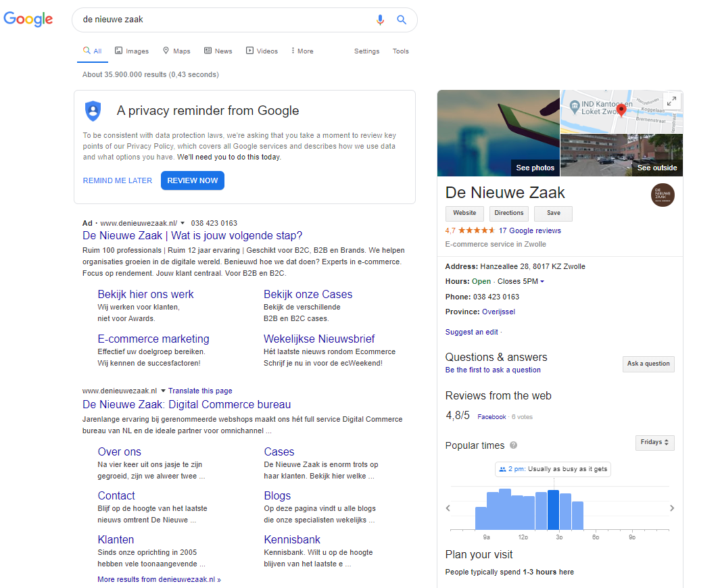Open the Fridays day selector dropdown
720x588 pixels.
click(655, 443)
